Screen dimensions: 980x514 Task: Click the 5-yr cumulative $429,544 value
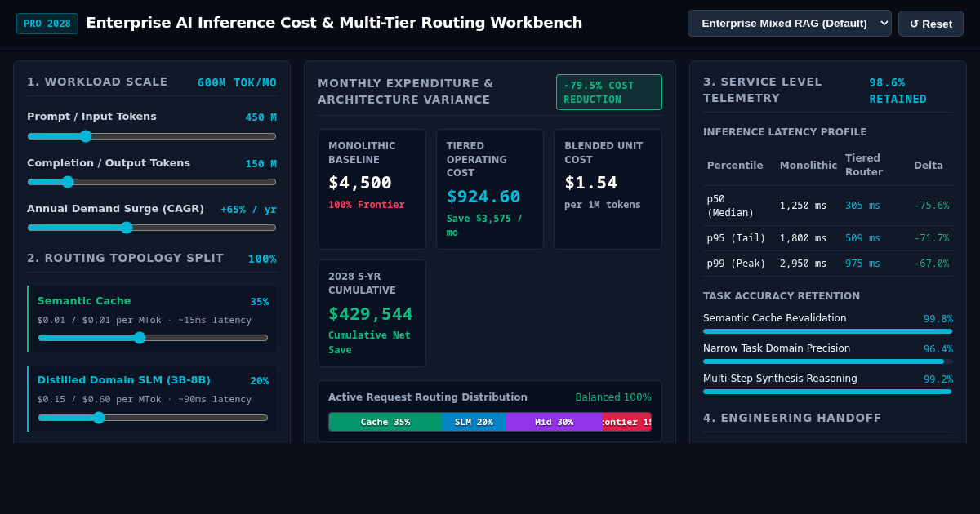point(371,314)
